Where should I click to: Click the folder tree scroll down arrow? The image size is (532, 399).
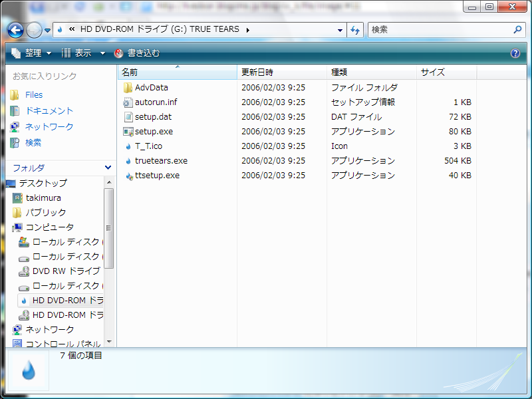point(109,342)
